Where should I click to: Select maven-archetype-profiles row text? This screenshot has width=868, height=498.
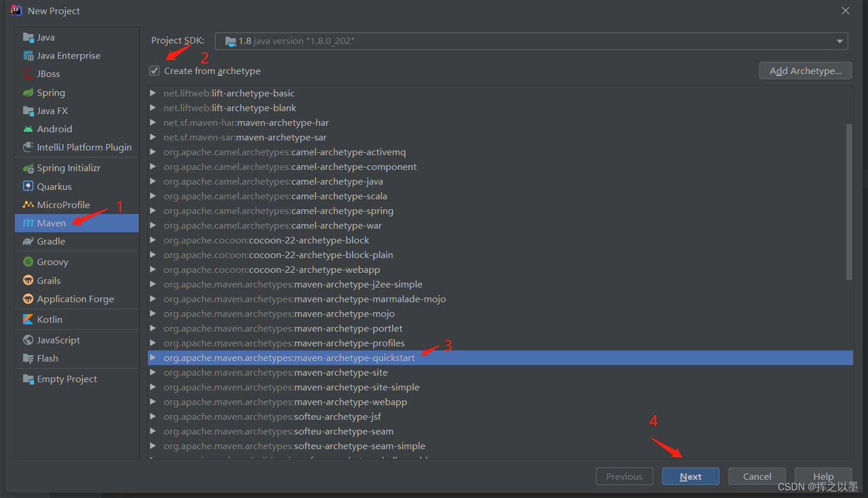click(x=284, y=343)
